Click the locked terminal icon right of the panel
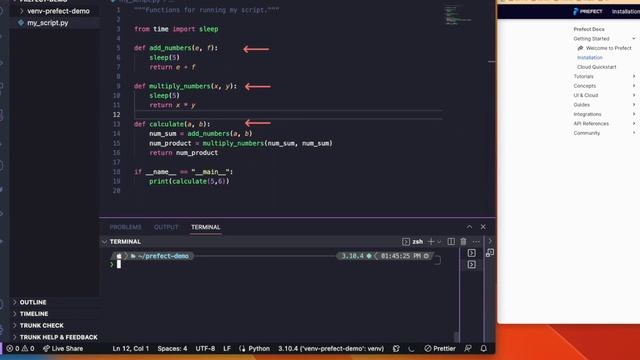Image resolution: width=640 pixels, height=360 pixels. (x=490, y=253)
